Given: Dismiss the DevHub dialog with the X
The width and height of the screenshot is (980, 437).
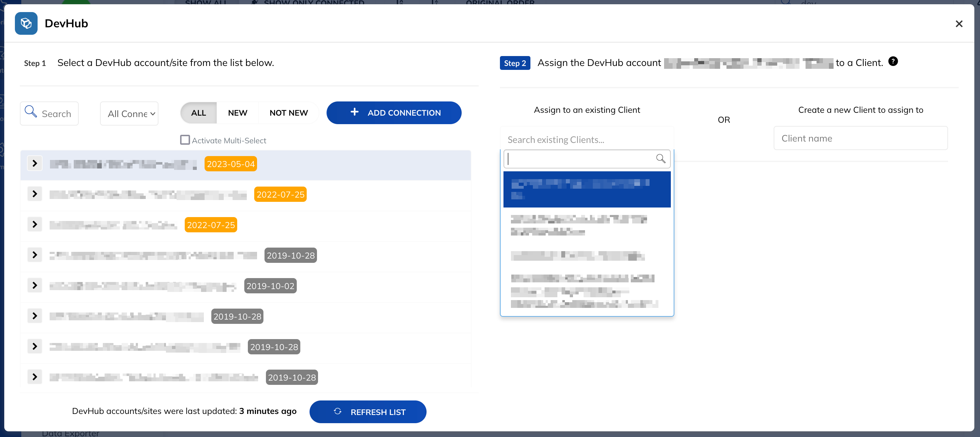Looking at the screenshot, I should 959,24.
